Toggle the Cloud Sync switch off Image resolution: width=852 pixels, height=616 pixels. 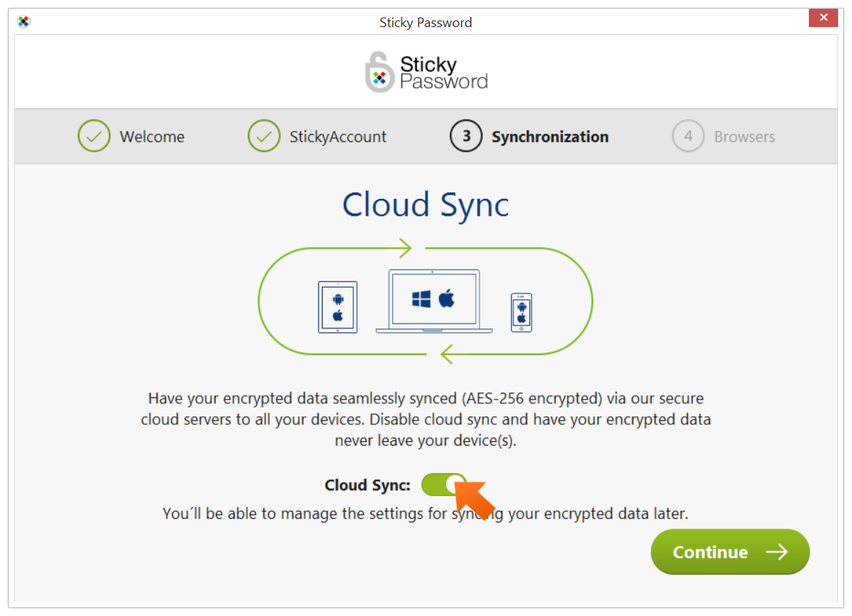click(443, 484)
